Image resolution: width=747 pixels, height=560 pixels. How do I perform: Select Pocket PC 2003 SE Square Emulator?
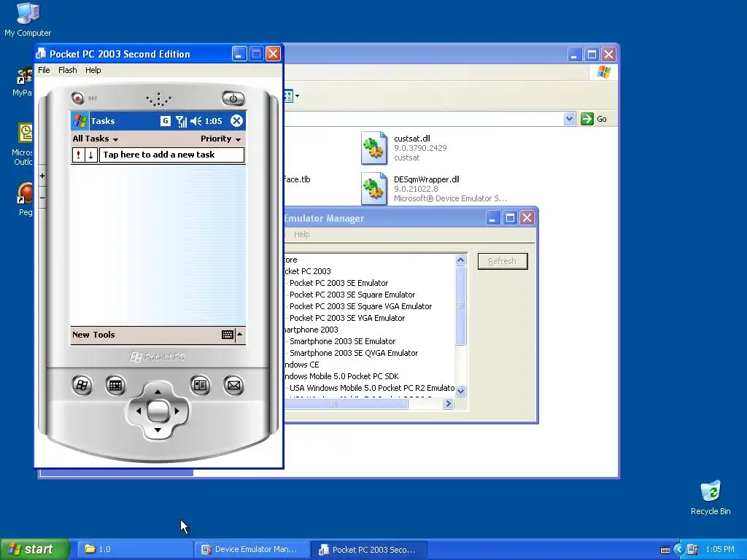click(352, 295)
